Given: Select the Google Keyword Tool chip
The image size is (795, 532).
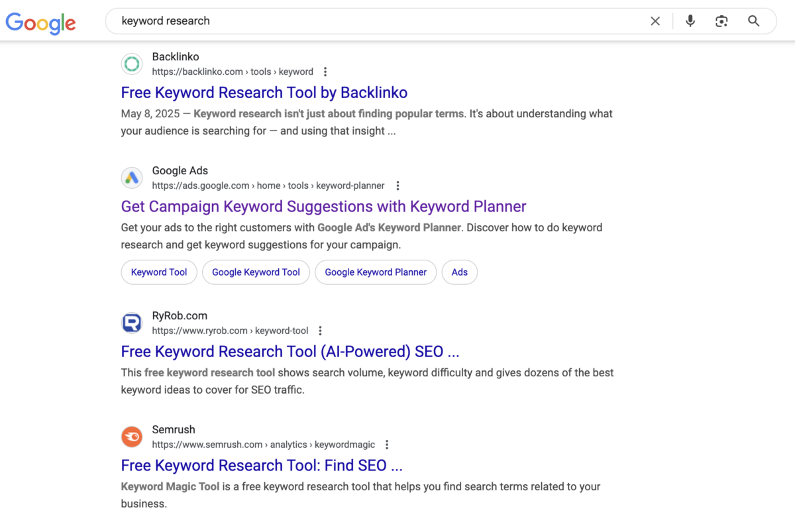Looking at the screenshot, I should pyautogui.click(x=256, y=272).
